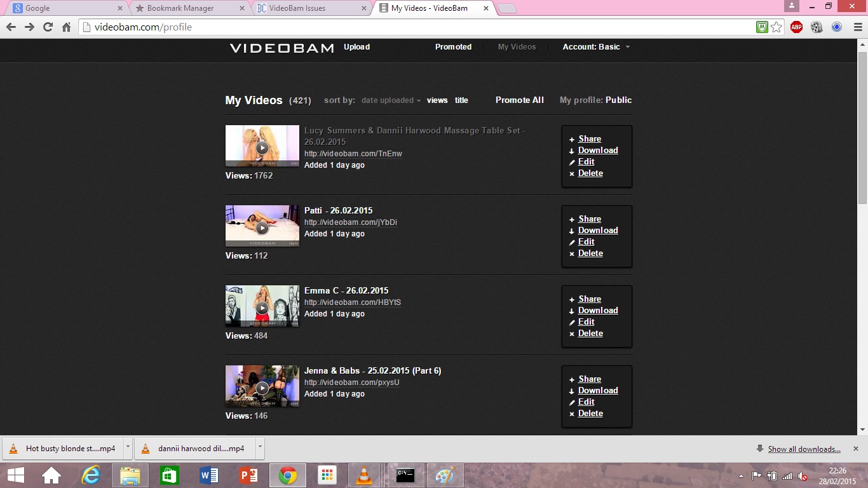Screen dimensions: 868x488
Task: Share the Patti - 26.02.2015 video
Action: click(x=590, y=219)
